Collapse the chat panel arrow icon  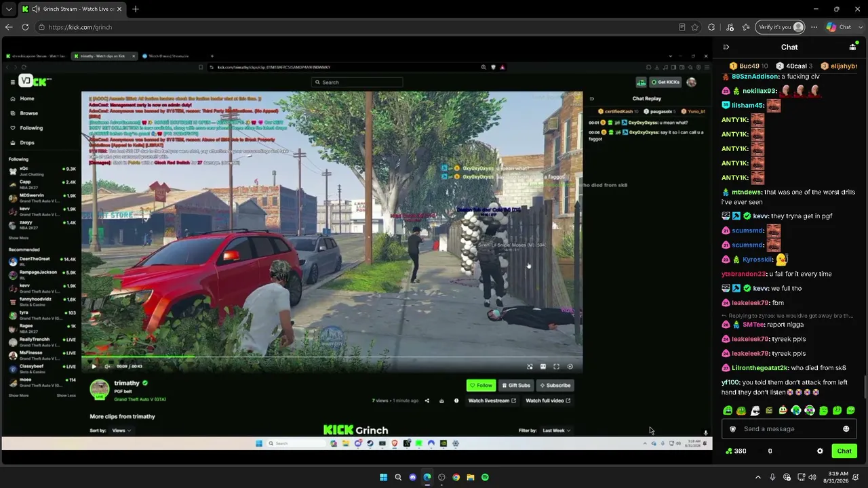point(726,47)
